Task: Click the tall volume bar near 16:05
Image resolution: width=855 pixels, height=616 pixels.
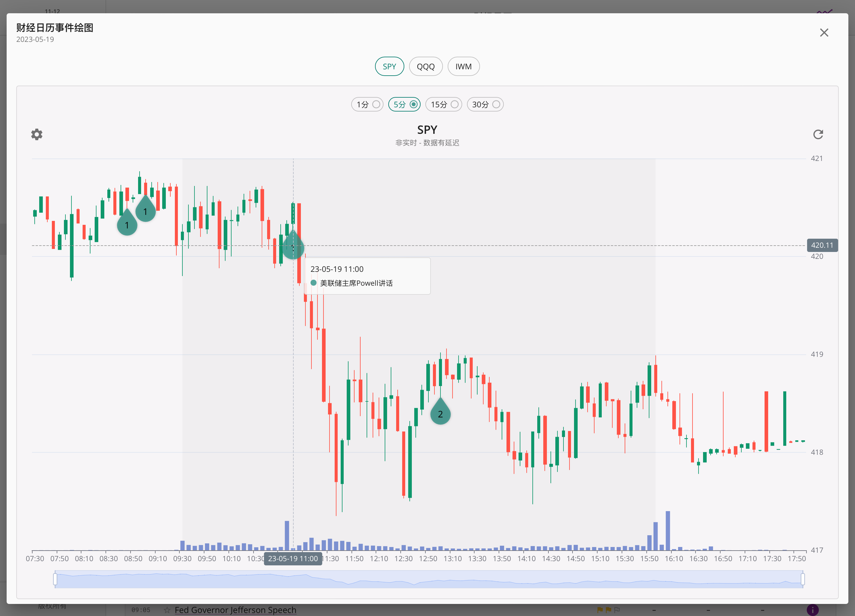Action: 668,530
